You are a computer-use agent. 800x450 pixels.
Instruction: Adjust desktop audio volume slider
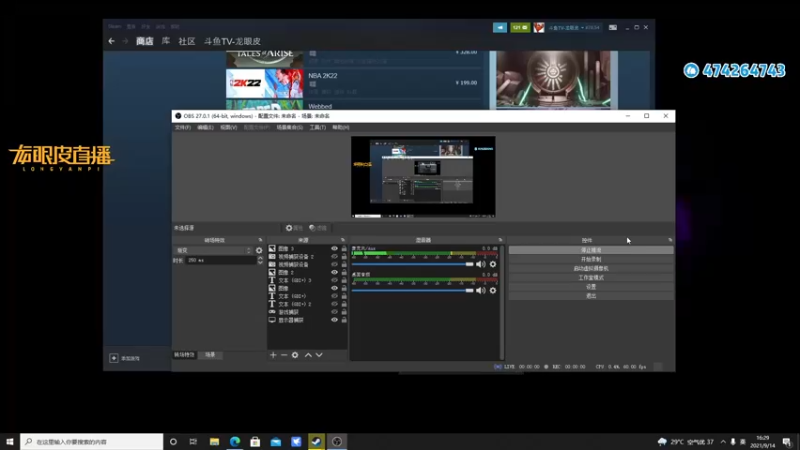412,290
